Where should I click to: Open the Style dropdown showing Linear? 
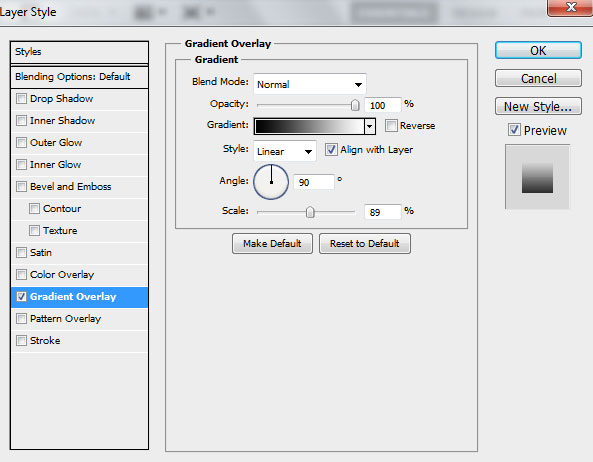click(285, 151)
